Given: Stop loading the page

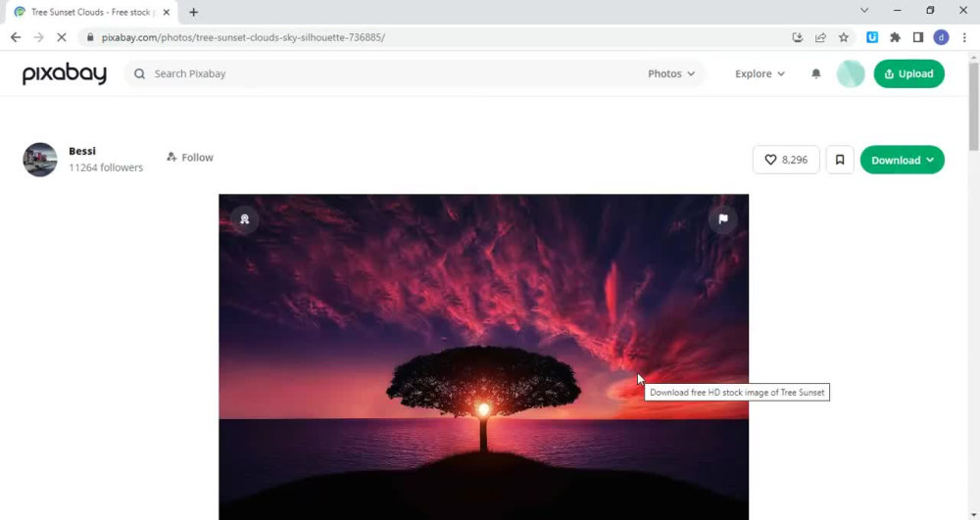Looking at the screenshot, I should [x=61, y=37].
